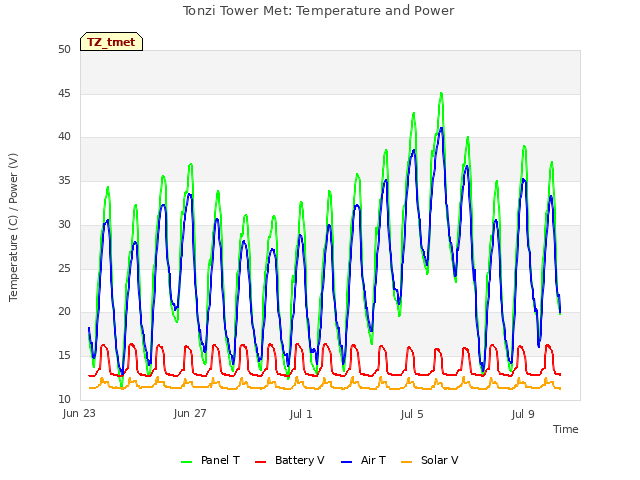This screenshot has height=480, width=640.
Task: Click the highest Panel T peak near 45
Action: pyautogui.click(x=441, y=94)
